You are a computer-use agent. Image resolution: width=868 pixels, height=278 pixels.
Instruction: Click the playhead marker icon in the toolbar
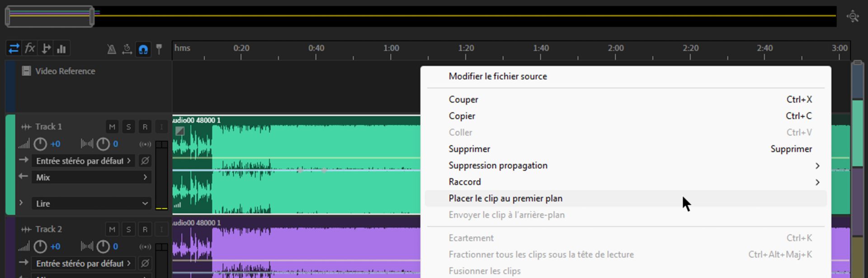point(159,49)
